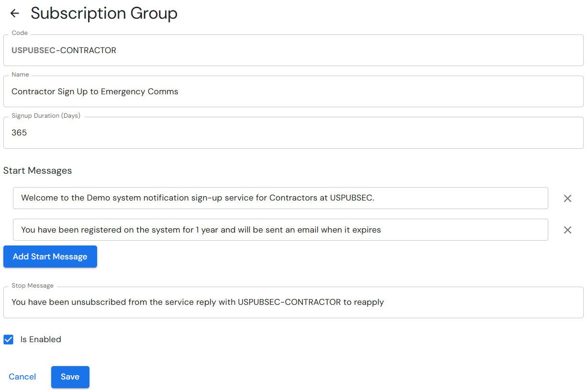
Task: Save the subscription group
Action: pos(70,377)
